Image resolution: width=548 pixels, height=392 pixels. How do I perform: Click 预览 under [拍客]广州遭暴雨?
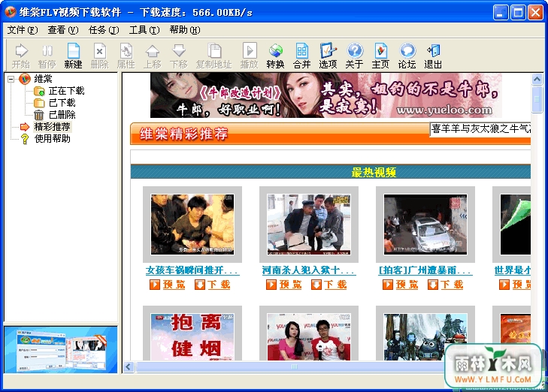tap(401, 285)
